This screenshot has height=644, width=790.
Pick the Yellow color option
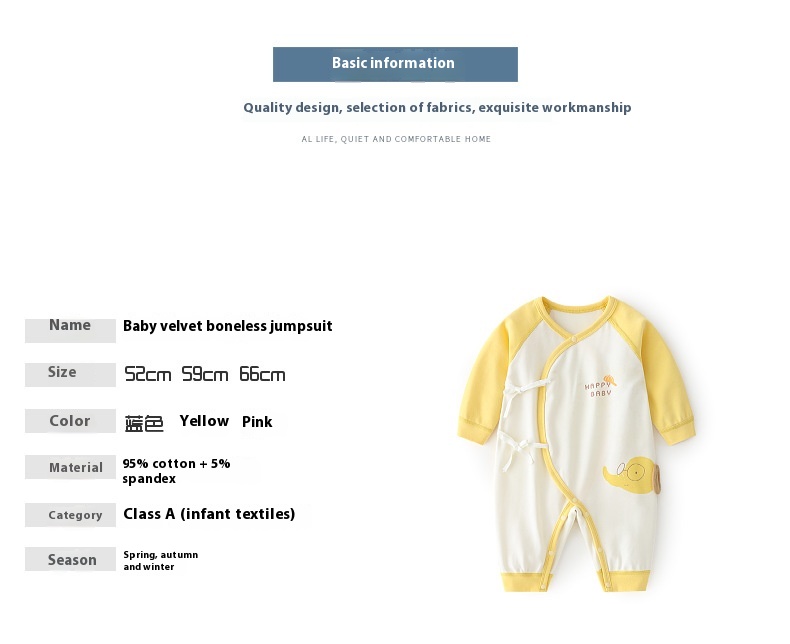click(x=204, y=421)
